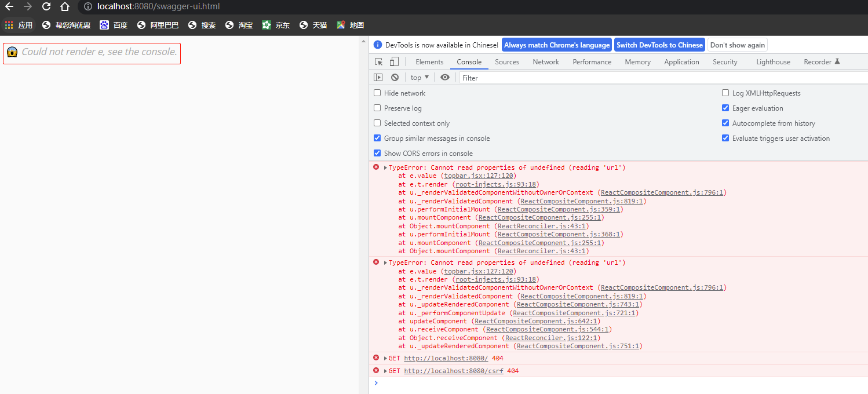Expand the GET localhost:8080/ 404 entry
The image size is (868, 394).
(385, 358)
